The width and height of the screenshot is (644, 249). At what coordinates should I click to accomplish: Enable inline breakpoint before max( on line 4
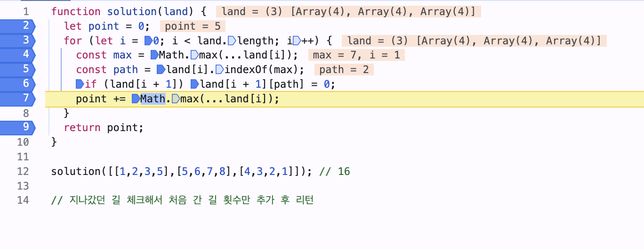point(194,55)
